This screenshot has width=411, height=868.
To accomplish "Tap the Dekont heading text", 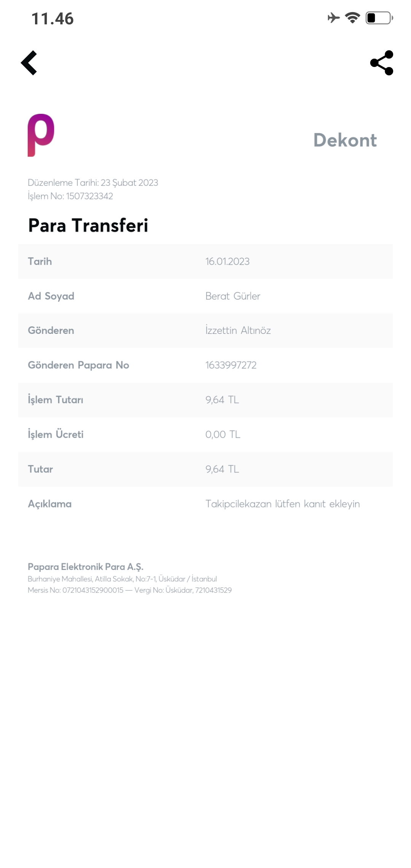I will tap(345, 140).
